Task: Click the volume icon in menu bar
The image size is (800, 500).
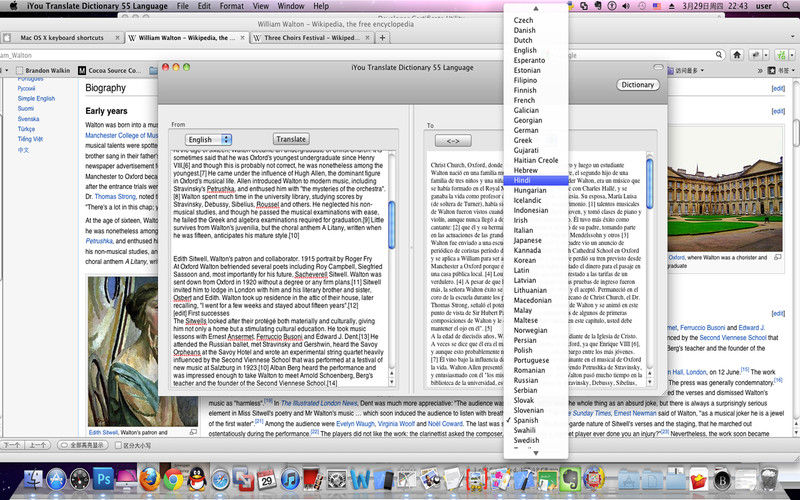Action: pyautogui.click(x=626, y=6)
